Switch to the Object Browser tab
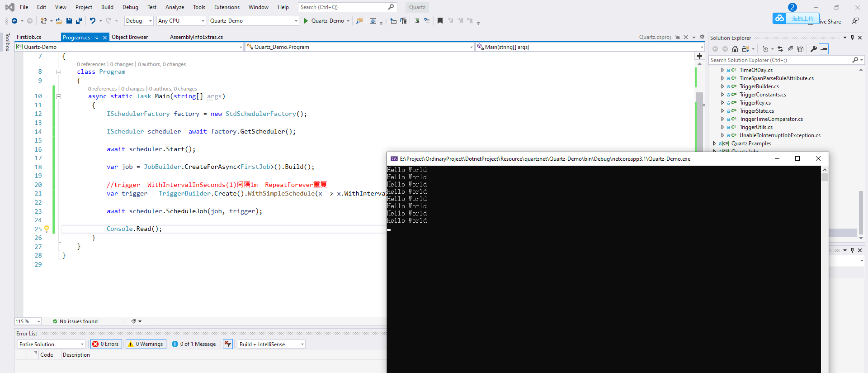 pos(130,37)
